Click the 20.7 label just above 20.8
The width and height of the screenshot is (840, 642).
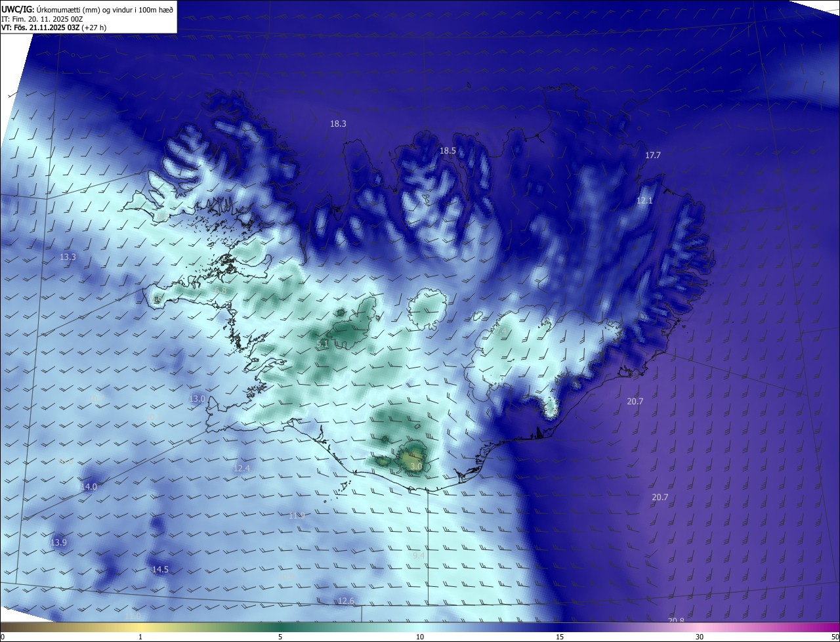(x=660, y=497)
